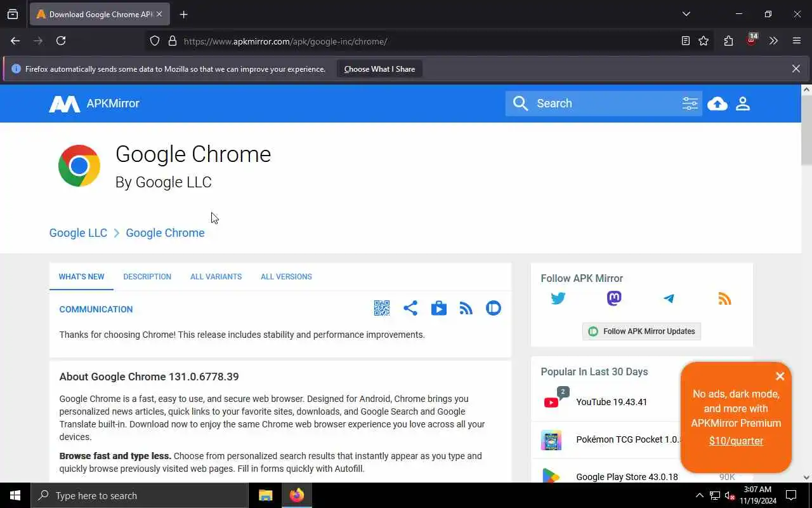The width and height of the screenshot is (812, 508).
Task: Show hidden system tray icons
Action: coord(699,495)
